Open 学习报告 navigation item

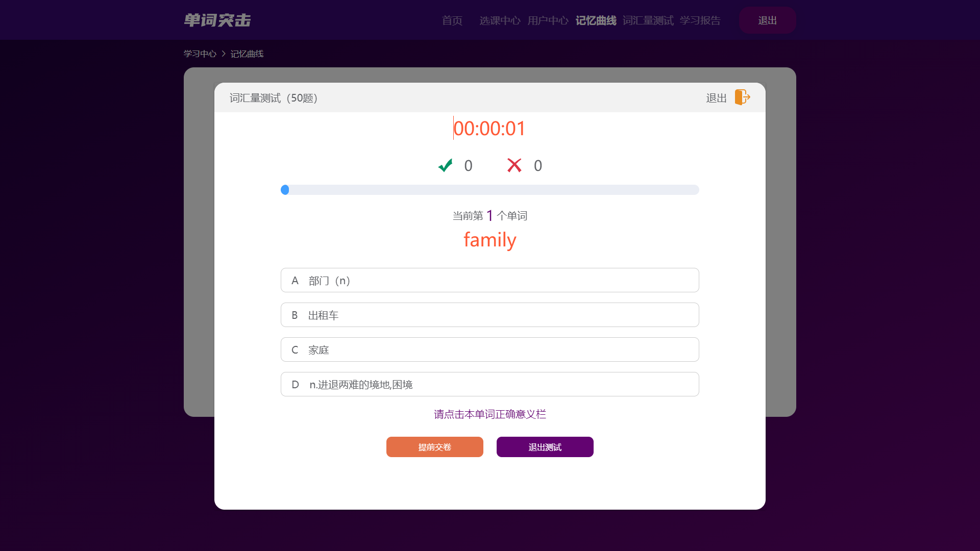700,20
